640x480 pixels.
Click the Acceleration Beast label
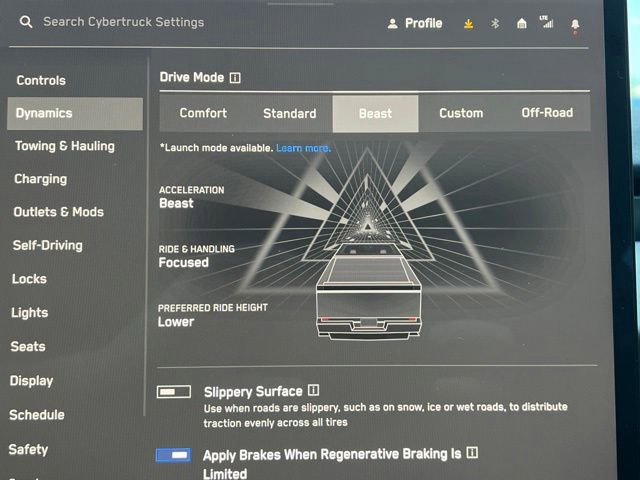pyautogui.click(x=191, y=197)
